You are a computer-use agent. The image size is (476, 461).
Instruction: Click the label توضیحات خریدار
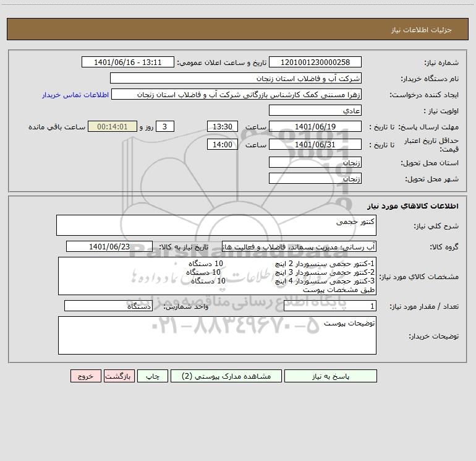434,336
